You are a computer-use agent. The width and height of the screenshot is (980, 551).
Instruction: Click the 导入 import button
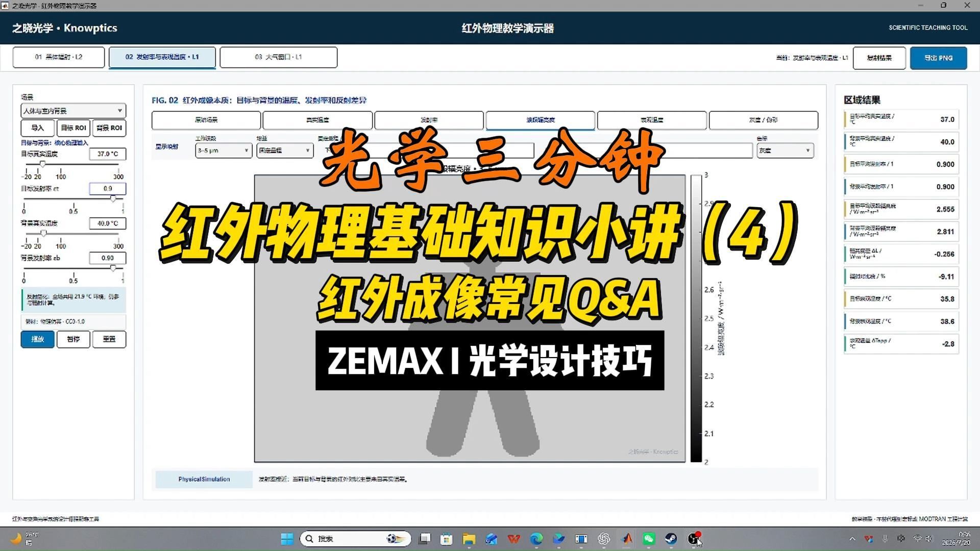coord(38,128)
